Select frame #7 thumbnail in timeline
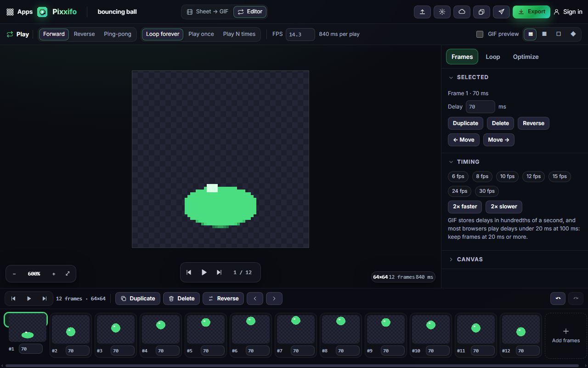 tap(296, 329)
